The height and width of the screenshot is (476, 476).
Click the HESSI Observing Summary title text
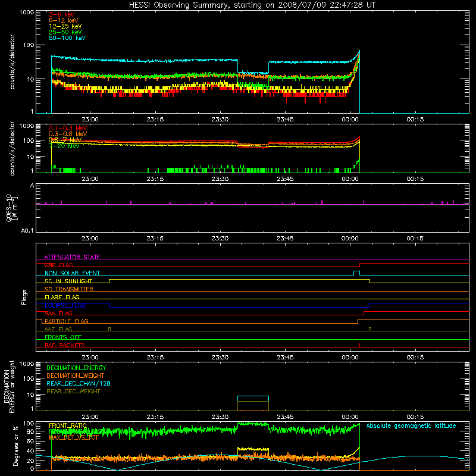(x=252, y=5)
